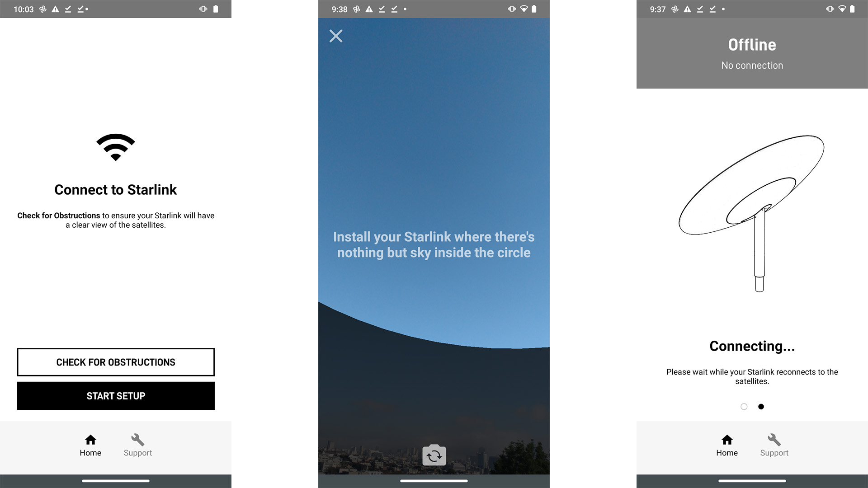The image size is (868, 488).
Task: Select the first page indicator dot
Action: point(744,407)
